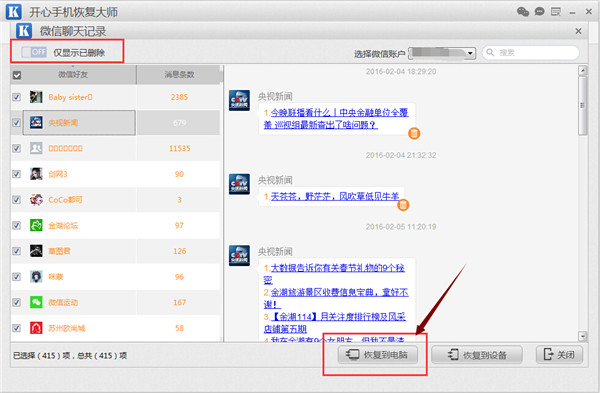Click the 微信运动 green icon

(x=36, y=302)
